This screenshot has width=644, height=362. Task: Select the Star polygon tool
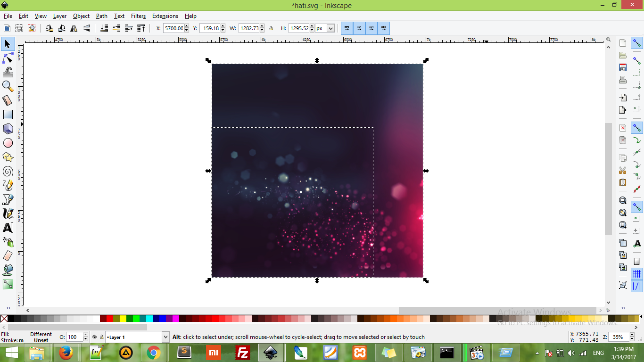[8, 157]
